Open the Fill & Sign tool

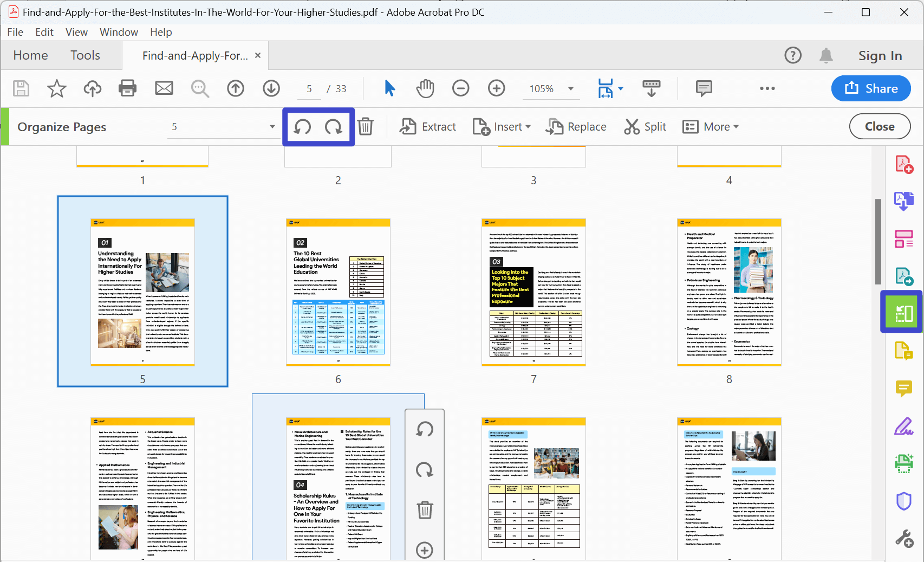(x=903, y=427)
